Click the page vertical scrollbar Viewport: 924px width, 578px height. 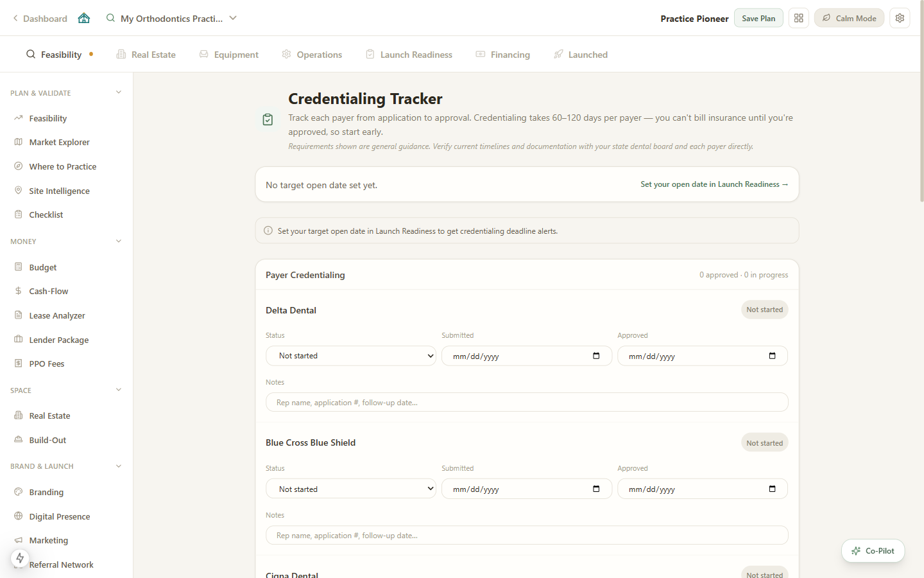coord(921,103)
